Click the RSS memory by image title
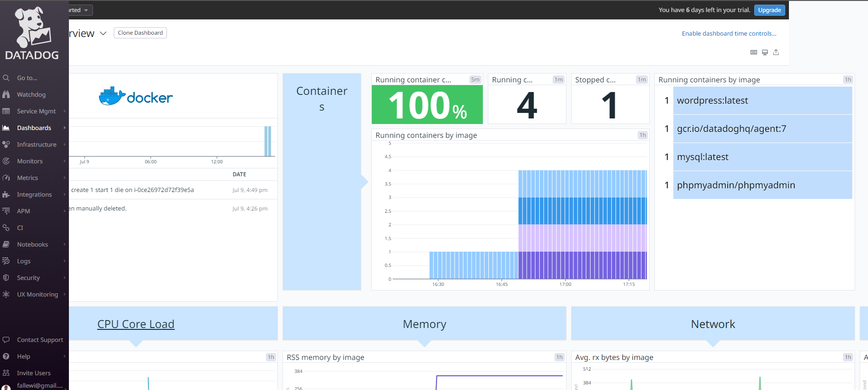The height and width of the screenshot is (390, 868). (x=326, y=357)
